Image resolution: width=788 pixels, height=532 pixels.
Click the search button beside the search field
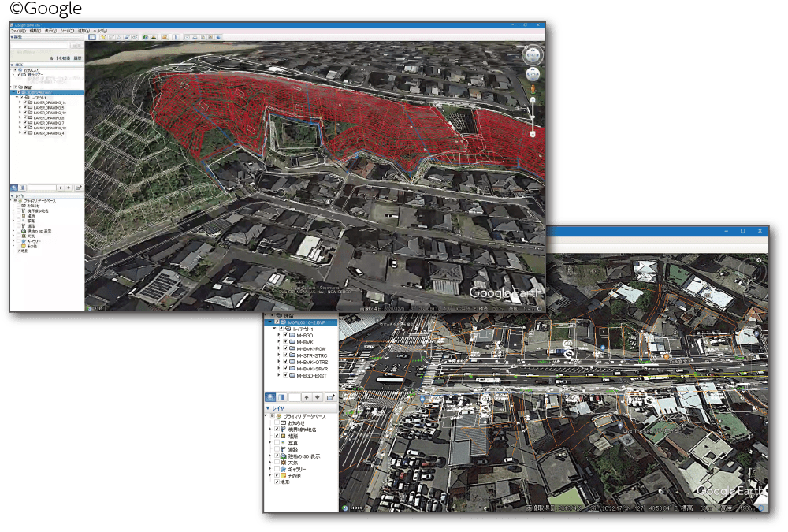pyautogui.click(x=76, y=46)
